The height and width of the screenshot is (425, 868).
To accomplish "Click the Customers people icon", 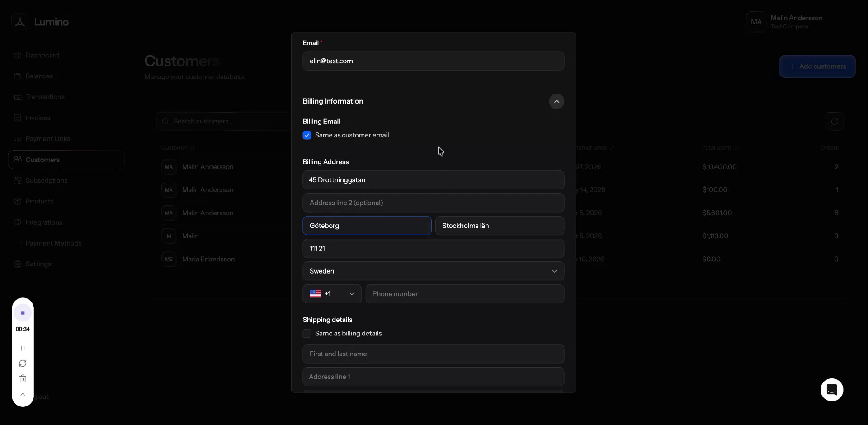I will tap(18, 160).
